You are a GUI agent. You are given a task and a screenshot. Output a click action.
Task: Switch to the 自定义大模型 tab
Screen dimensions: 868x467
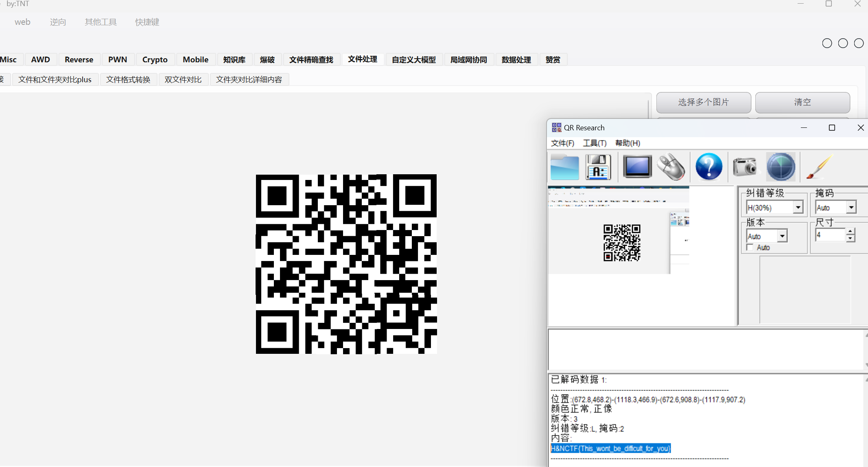tap(414, 59)
